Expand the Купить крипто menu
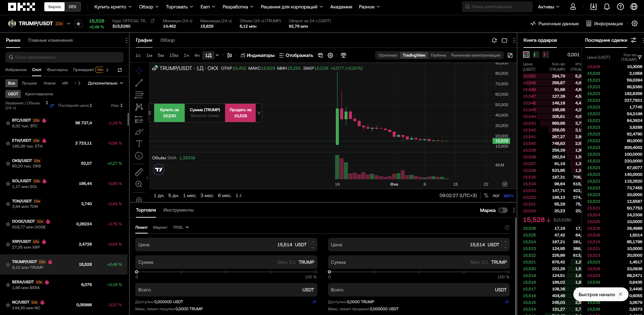Viewport: 644px width, 315px height. pos(113,7)
